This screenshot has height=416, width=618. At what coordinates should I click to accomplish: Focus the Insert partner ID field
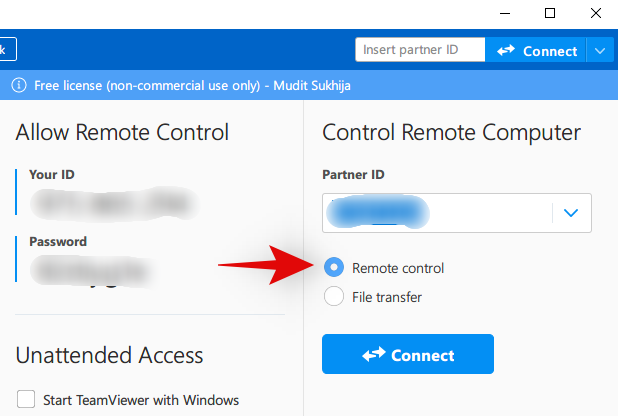420,50
